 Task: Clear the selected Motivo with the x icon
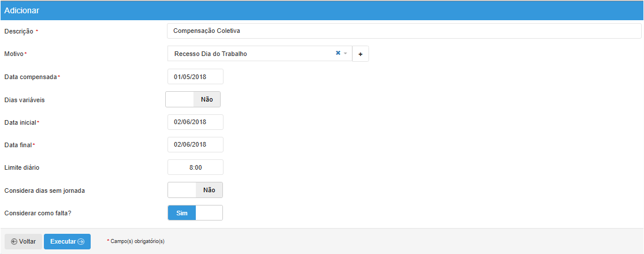pos(338,53)
